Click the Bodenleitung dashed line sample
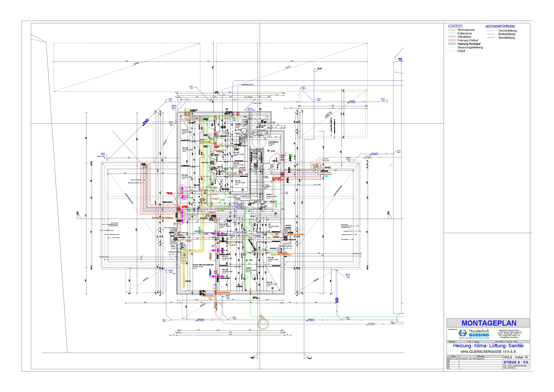 pos(491,34)
